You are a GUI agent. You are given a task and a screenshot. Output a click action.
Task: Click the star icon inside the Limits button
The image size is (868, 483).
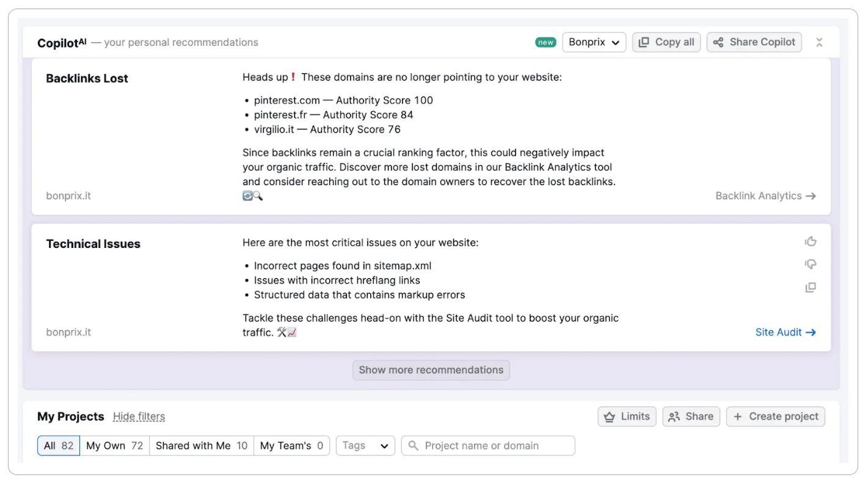pos(609,416)
